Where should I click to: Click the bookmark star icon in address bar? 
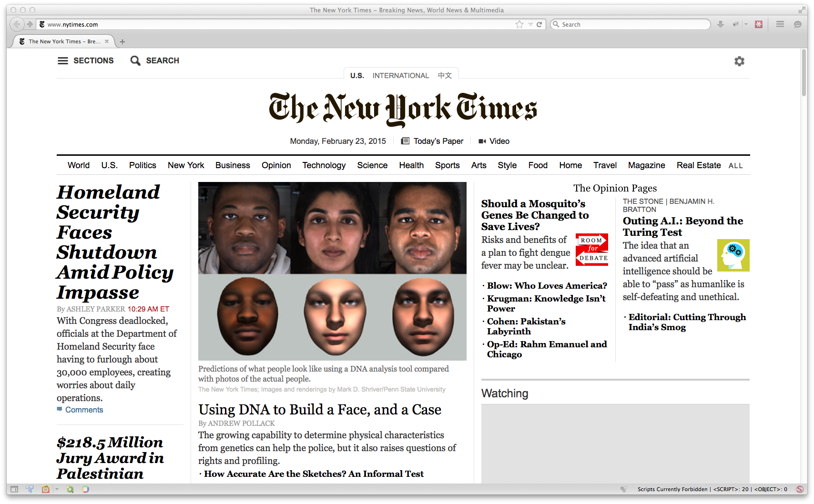coord(519,24)
